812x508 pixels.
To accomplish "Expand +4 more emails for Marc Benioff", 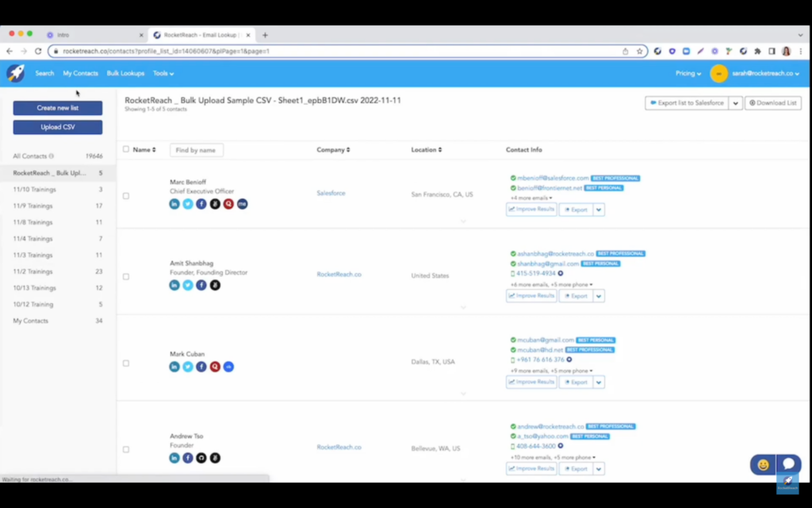I will pos(530,198).
